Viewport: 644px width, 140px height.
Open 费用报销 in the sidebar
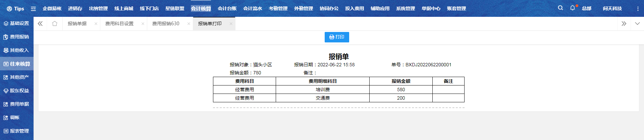pyautogui.click(x=17, y=37)
